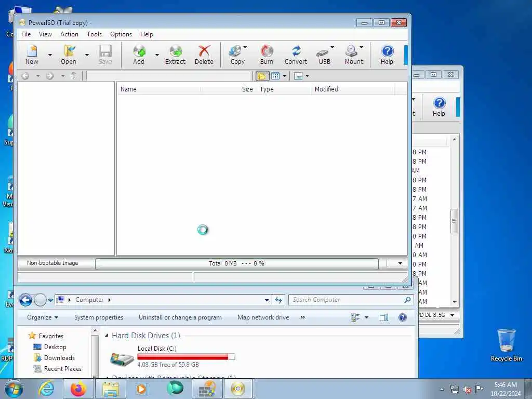Click the USB drive toolbar icon
This screenshot has height=399, width=532.
(x=324, y=55)
